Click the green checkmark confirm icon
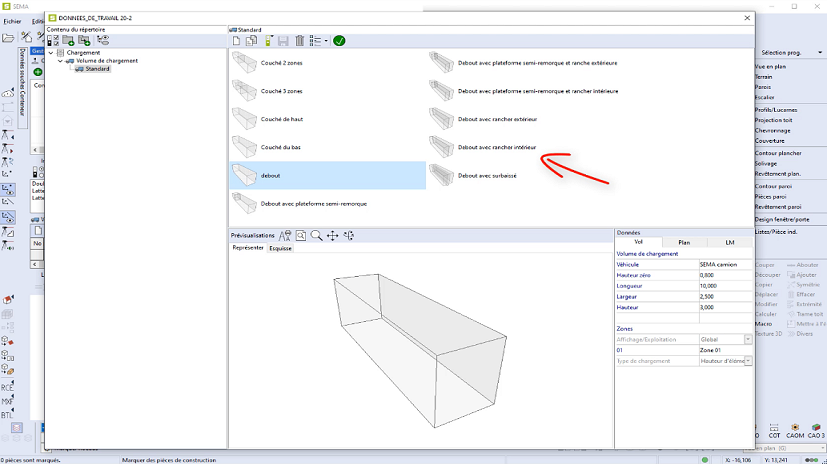 click(x=339, y=41)
